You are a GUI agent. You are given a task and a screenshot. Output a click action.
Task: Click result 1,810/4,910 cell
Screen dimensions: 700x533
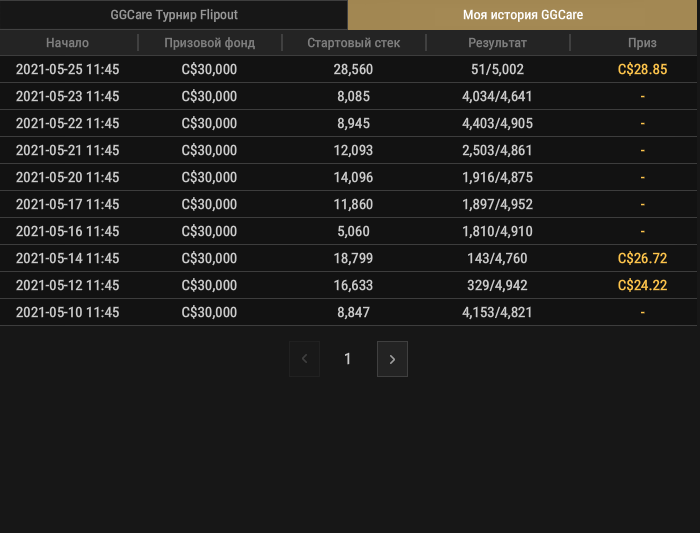(497, 231)
